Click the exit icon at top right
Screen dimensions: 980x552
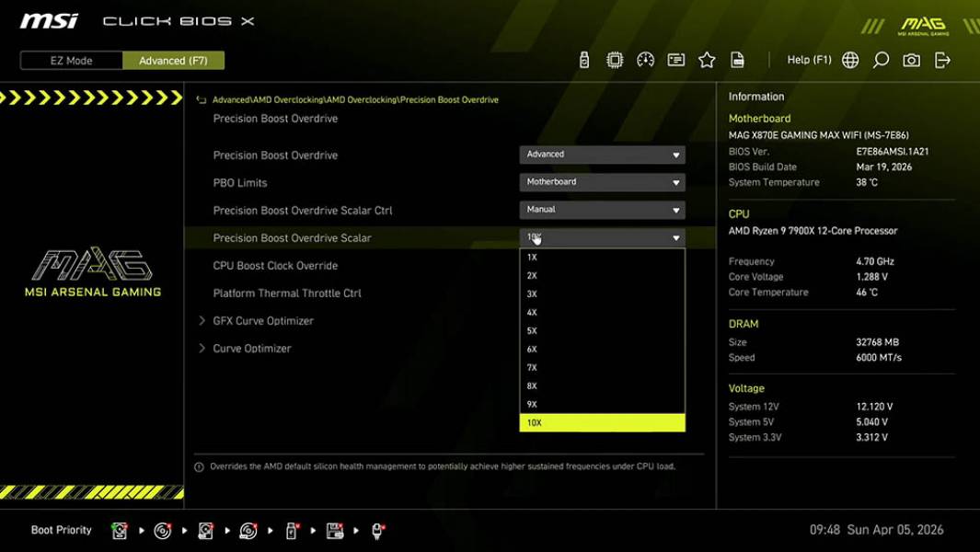tap(940, 59)
